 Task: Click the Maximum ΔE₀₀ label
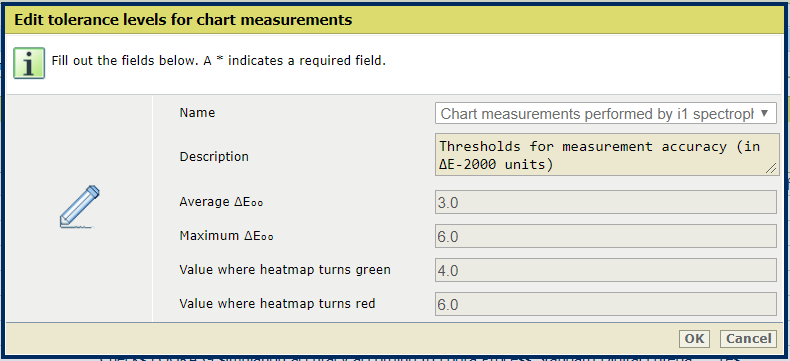coord(226,236)
